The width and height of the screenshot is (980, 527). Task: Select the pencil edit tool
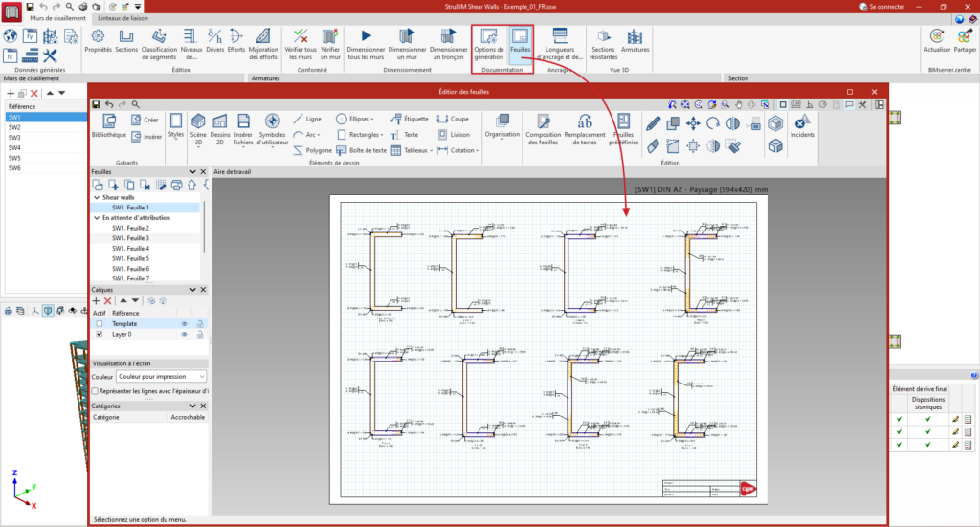653,123
